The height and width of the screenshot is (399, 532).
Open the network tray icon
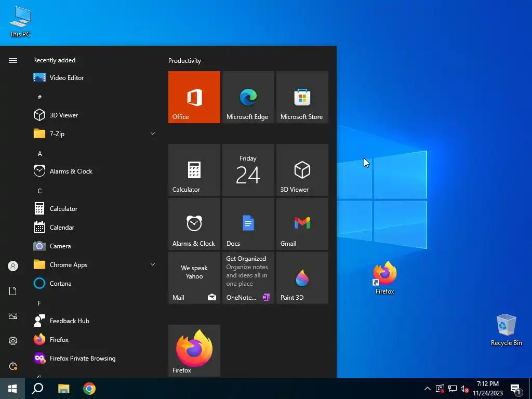tap(453, 389)
